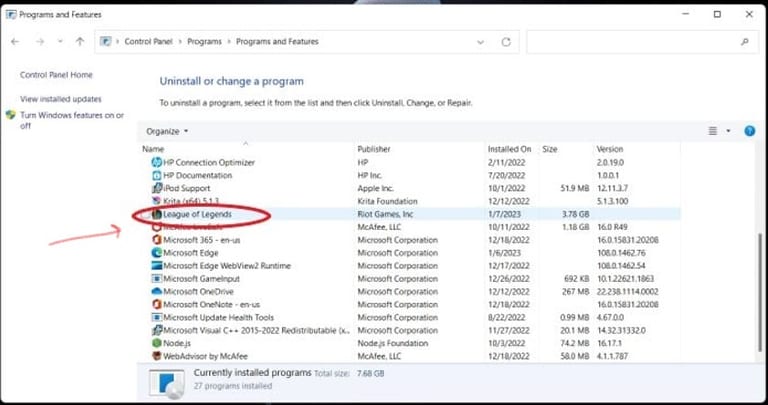Click Programs in the breadcrumb path
Viewport: 768px width, 405px height.
click(x=204, y=42)
